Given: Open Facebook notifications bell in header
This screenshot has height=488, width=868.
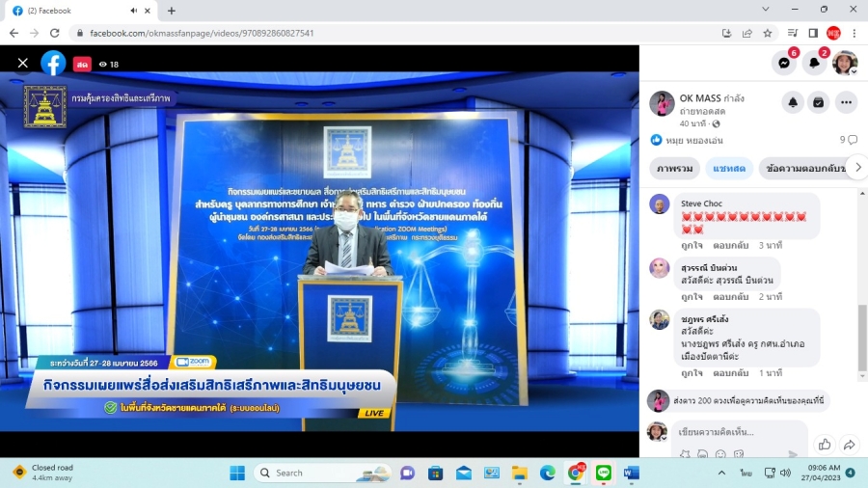Looking at the screenshot, I should click(814, 63).
